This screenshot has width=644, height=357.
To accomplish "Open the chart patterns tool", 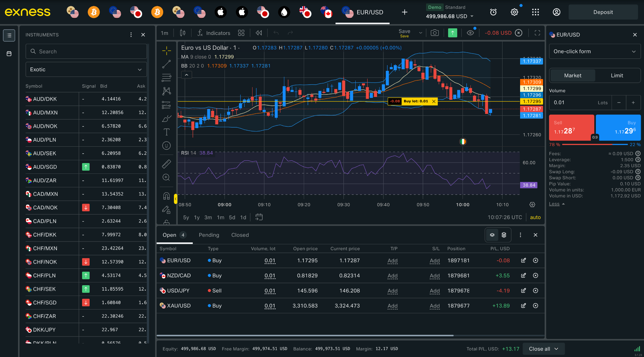I will coord(166,91).
